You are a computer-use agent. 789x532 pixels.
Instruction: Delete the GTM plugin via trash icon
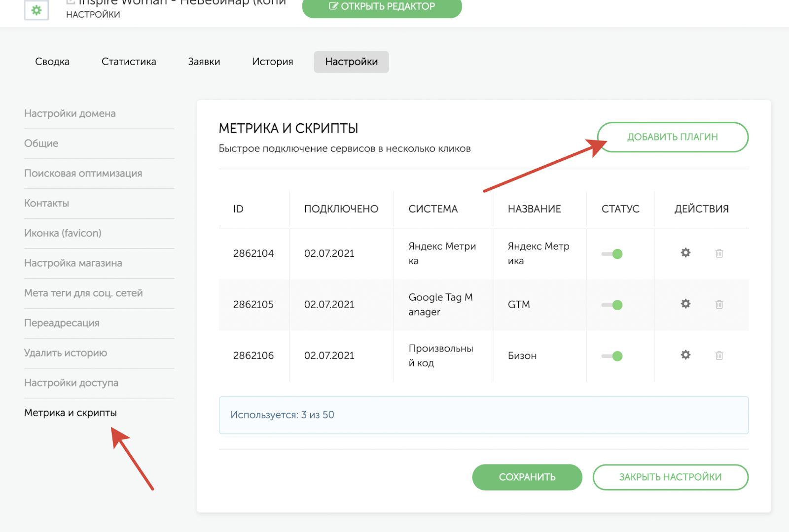pos(719,304)
